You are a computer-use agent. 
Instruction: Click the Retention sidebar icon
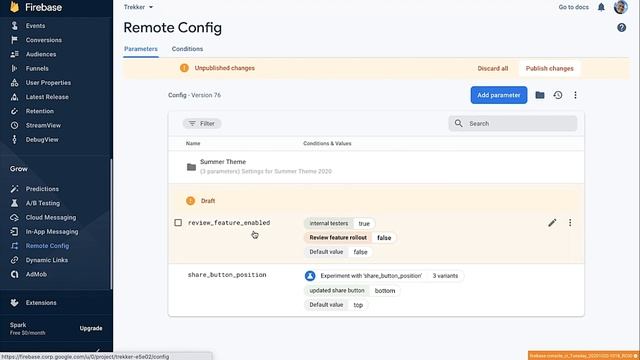[14, 111]
